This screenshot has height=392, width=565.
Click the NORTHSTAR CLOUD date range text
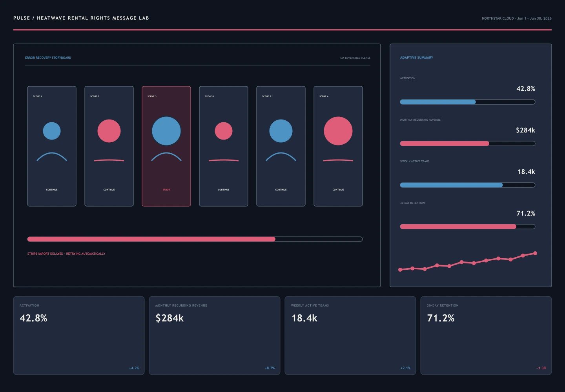517,18
